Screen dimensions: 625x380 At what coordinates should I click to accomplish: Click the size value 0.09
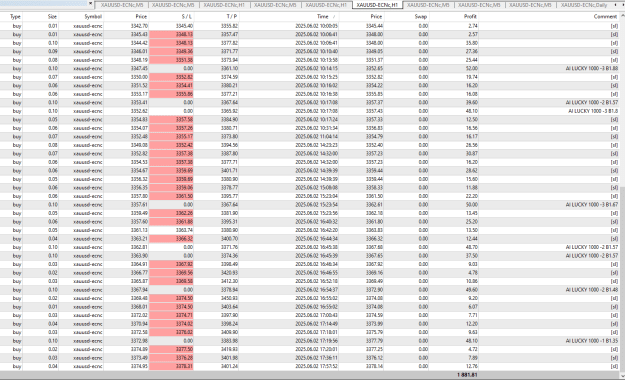(x=53, y=52)
